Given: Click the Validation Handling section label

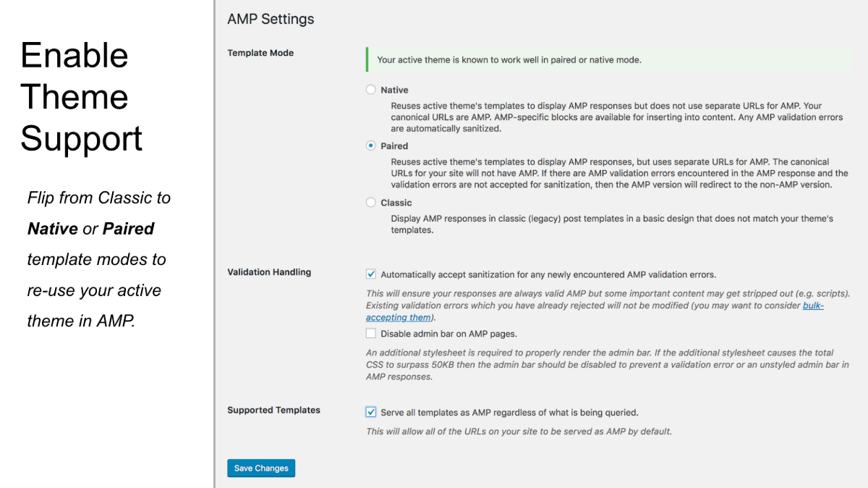Looking at the screenshot, I should [x=269, y=272].
